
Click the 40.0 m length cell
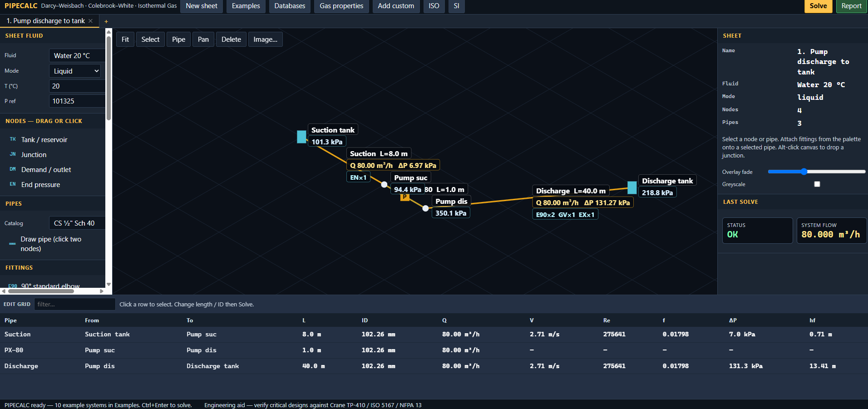pyautogui.click(x=313, y=366)
